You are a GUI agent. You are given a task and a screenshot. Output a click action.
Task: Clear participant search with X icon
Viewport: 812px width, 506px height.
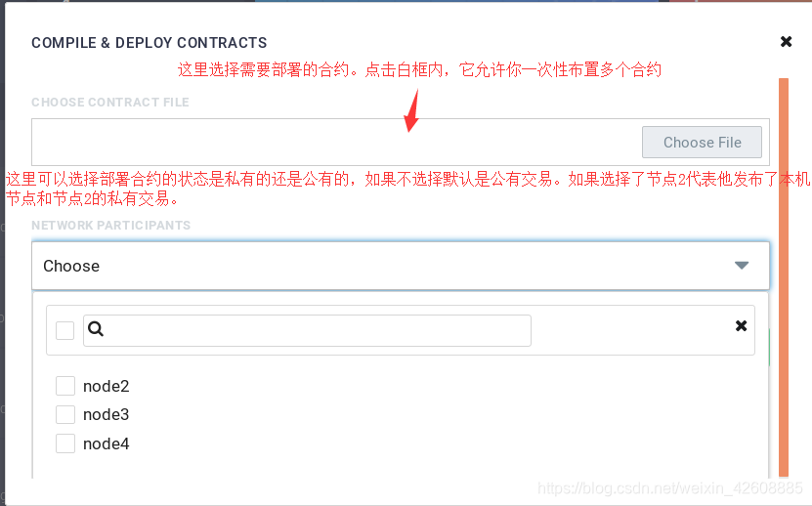(741, 325)
